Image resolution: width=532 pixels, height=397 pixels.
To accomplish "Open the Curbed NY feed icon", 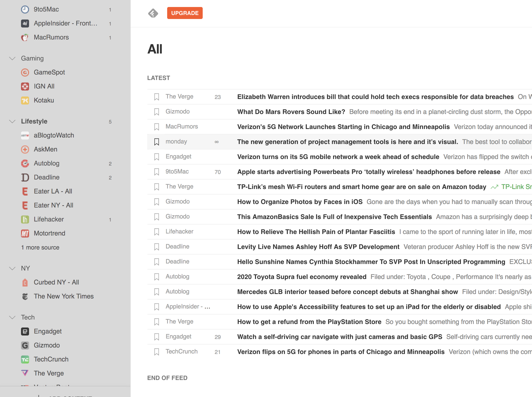I will pyautogui.click(x=25, y=282).
